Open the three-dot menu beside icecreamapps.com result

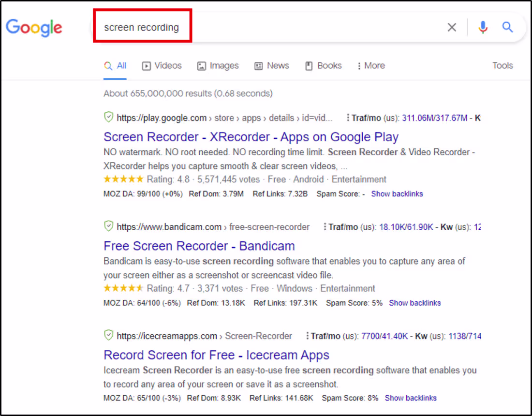(x=308, y=336)
